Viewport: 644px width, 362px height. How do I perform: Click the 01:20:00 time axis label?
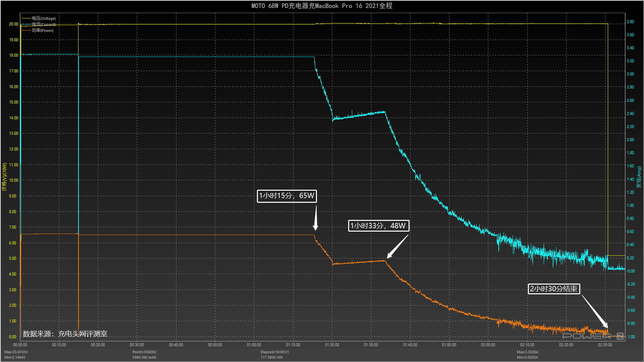pyautogui.click(x=332, y=345)
